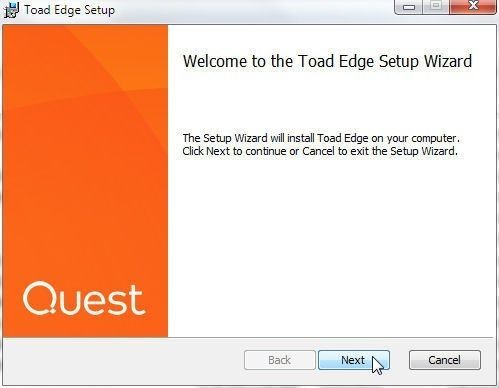Click the greyed-out Back button

280,360
